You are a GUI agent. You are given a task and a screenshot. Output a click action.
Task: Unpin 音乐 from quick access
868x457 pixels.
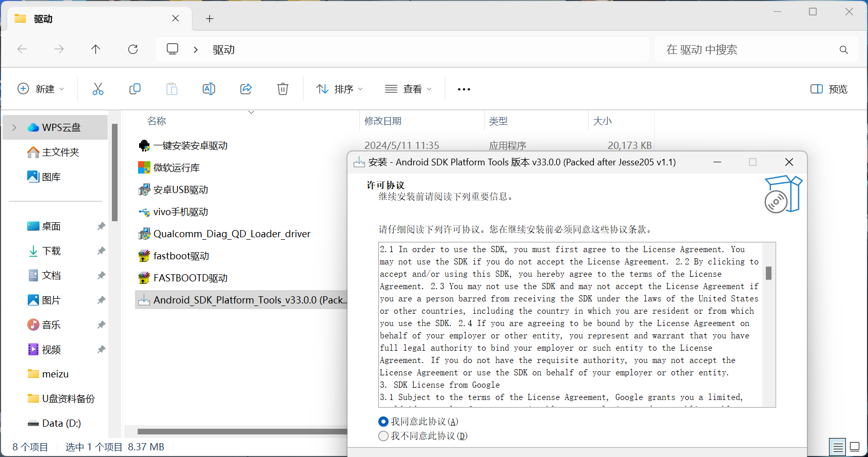point(101,325)
